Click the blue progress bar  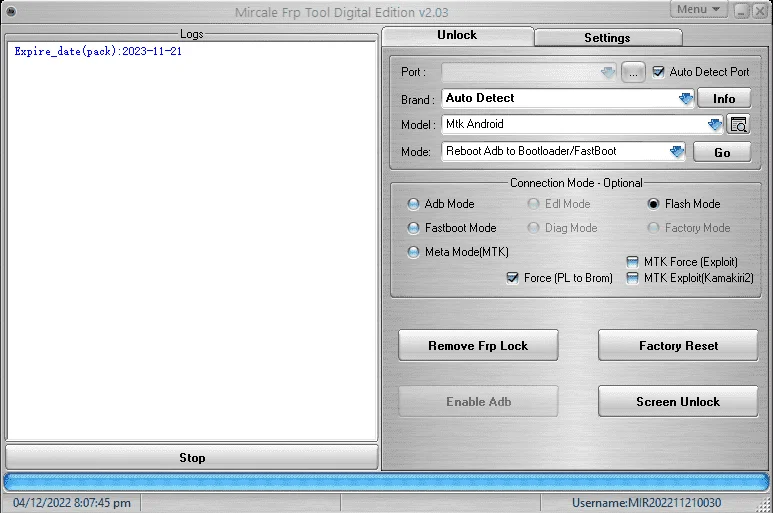click(386, 482)
